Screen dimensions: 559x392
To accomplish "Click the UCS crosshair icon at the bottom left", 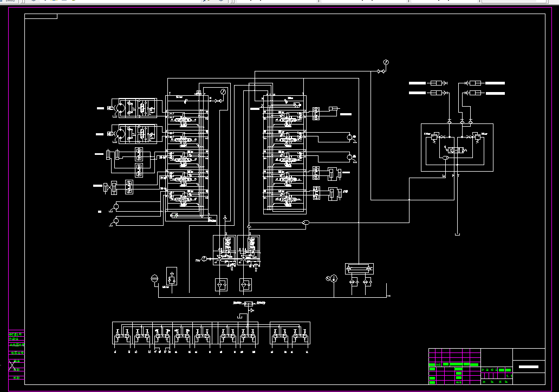I will coord(12,365).
